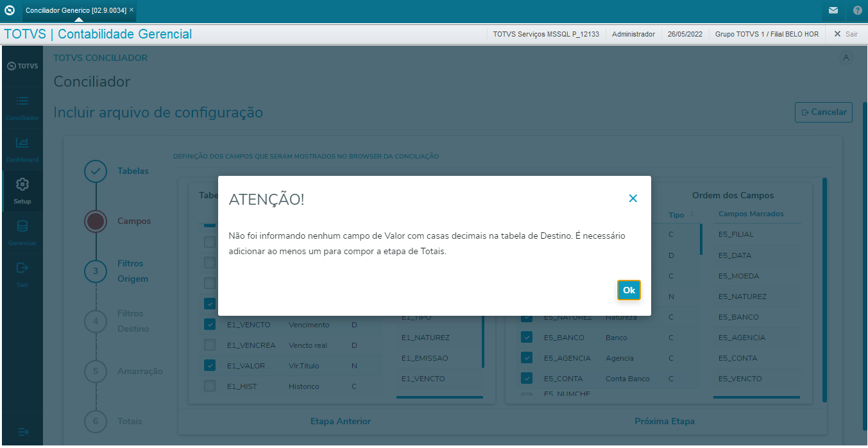Screen dimensions: 868x448
Task: Confirm the ATENÇÃO dialog with Ok
Action: (x=629, y=290)
